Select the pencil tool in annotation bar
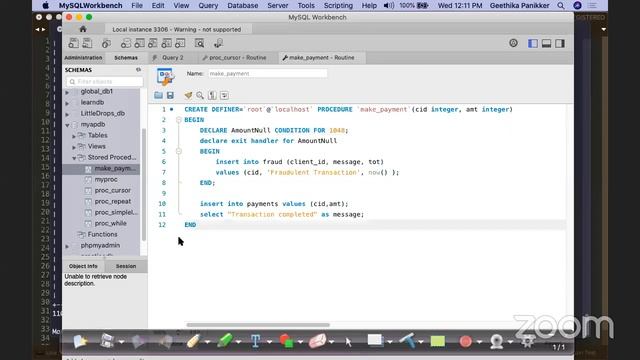Screen dimensions: 640x360 (193, 341)
